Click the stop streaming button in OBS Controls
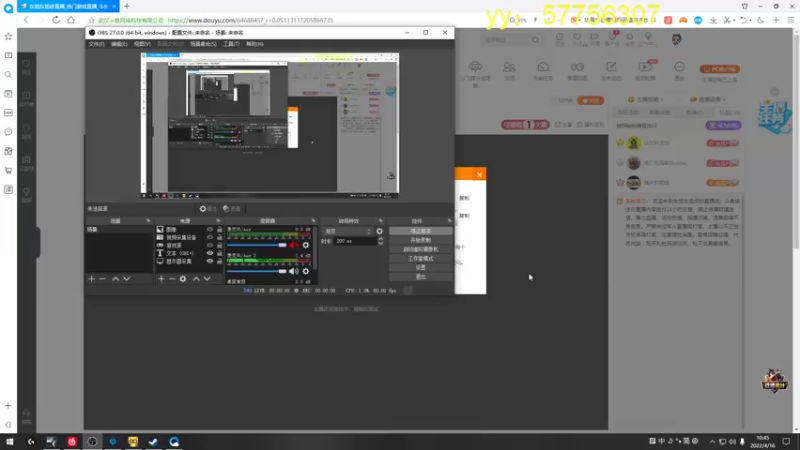The height and width of the screenshot is (450, 800). click(x=420, y=231)
